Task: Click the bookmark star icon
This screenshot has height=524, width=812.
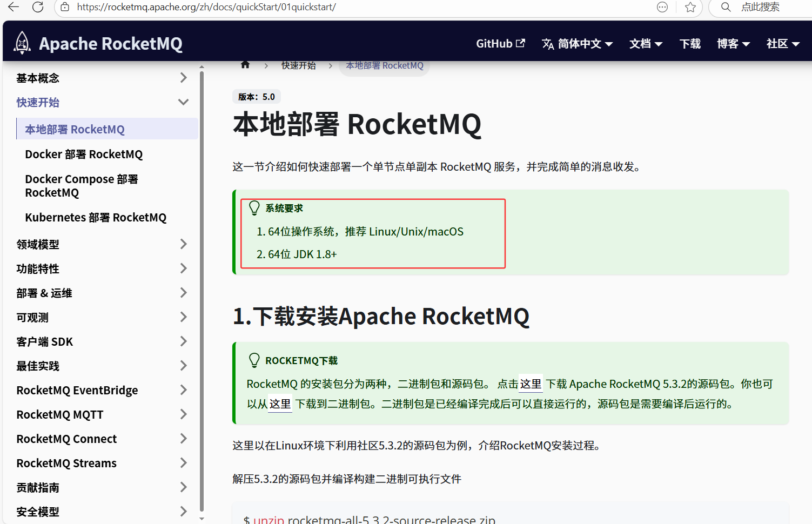Action: coord(690,7)
